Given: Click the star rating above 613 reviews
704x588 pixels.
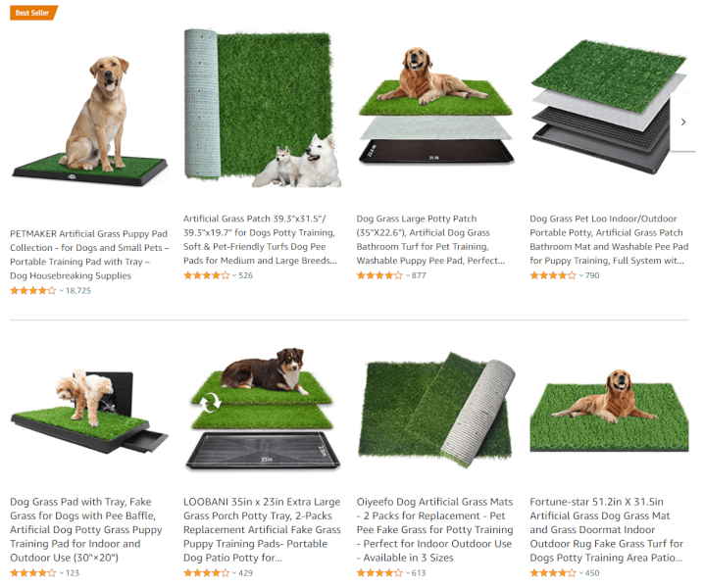Looking at the screenshot, I should click(x=379, y=572).
